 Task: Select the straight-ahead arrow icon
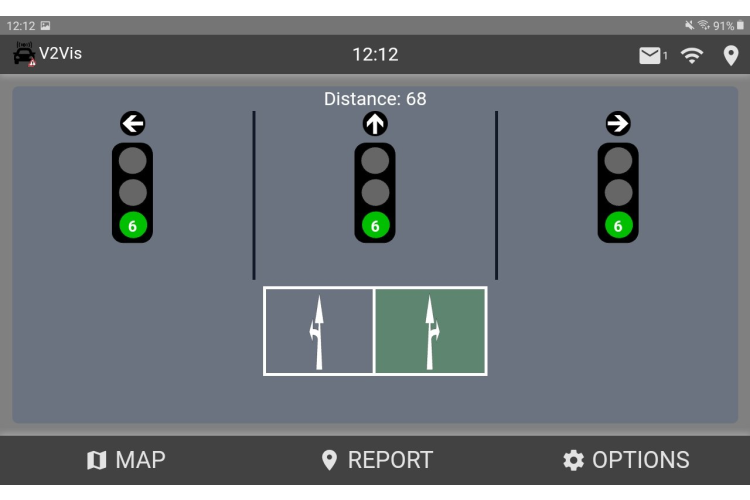[375, 123]
